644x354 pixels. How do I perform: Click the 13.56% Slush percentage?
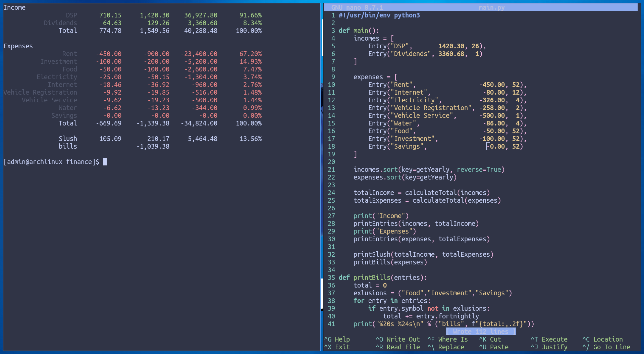pyautogui.click(x=251, y=139)
